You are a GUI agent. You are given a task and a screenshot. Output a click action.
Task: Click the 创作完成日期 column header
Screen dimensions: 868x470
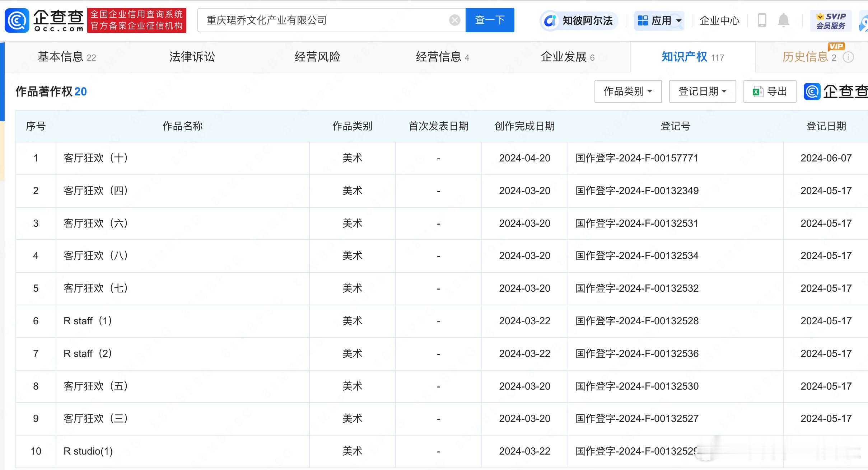coord(524,126)
